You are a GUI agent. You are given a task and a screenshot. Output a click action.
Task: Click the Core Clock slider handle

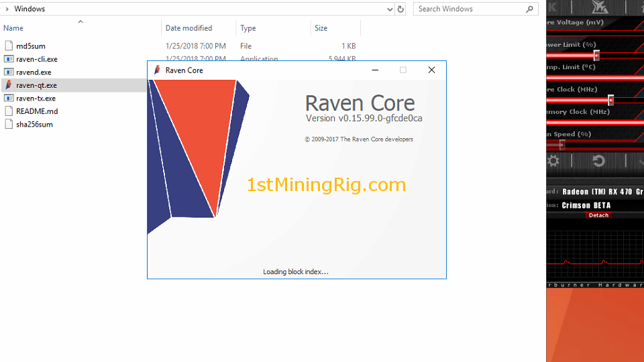pos(610,100)
